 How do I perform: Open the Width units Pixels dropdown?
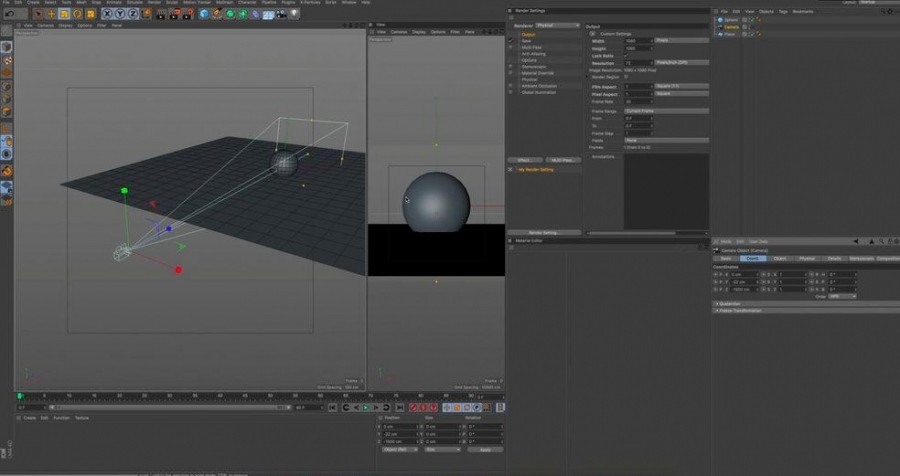coord(681,41)
